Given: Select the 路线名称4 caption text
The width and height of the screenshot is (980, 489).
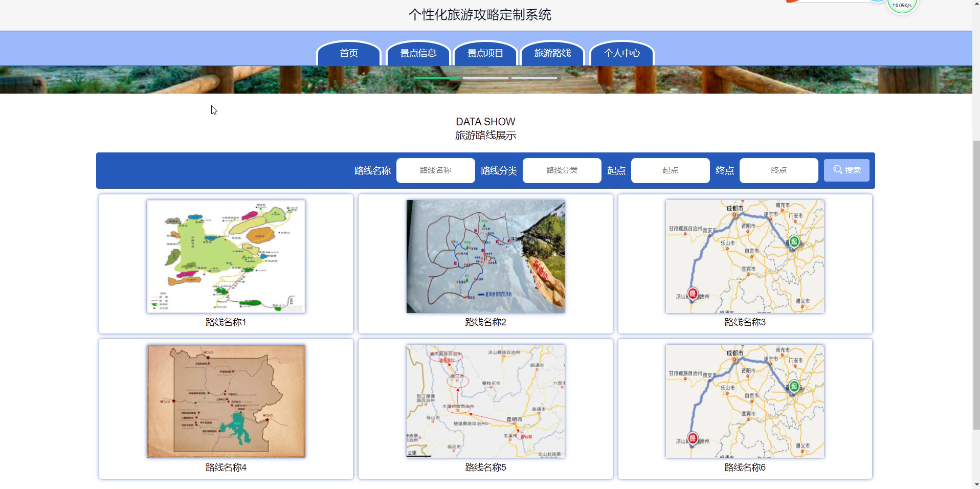Looking at the screenshot, I should (226, 468).
